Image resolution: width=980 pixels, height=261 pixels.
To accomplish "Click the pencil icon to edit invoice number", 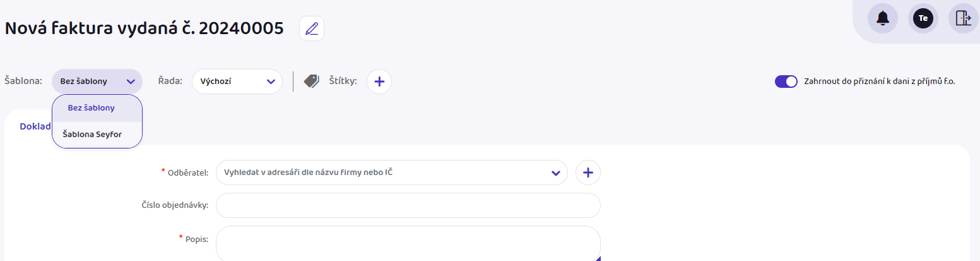I will pos(312,28).
